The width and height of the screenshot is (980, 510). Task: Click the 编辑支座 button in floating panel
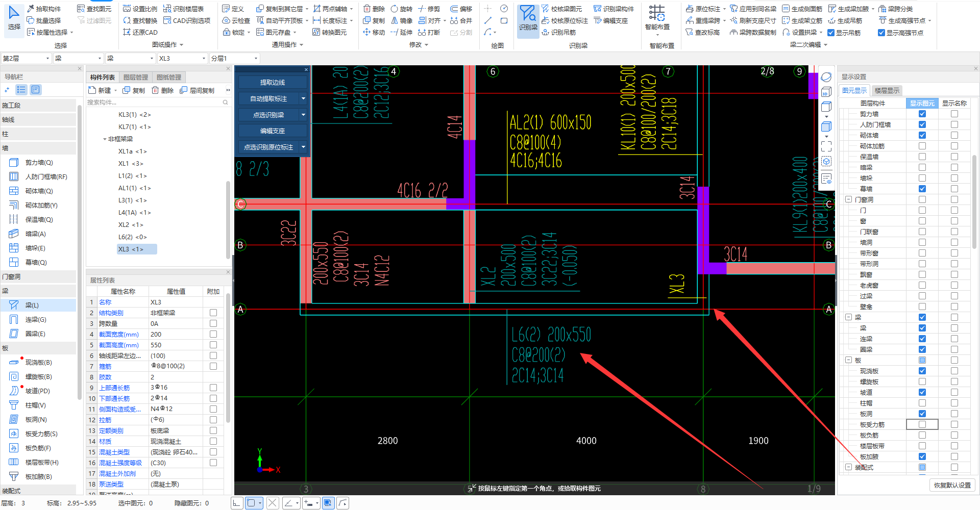click(273, 131)
